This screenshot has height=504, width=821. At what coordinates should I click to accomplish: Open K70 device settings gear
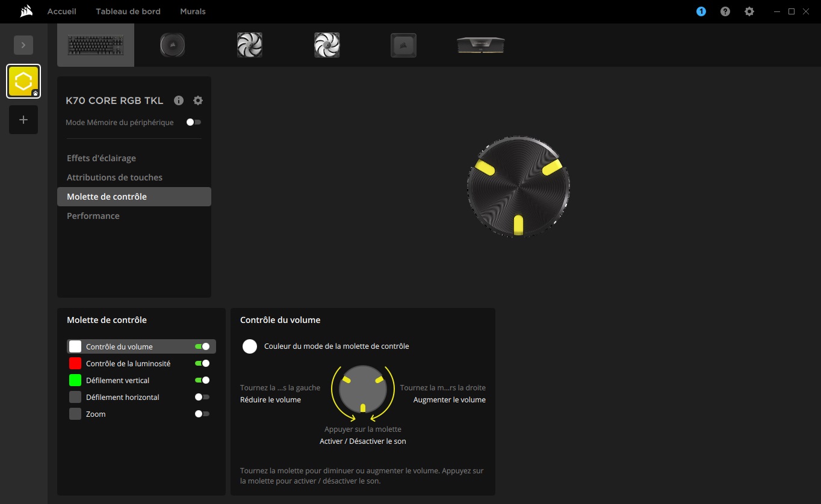click(198, 100)
